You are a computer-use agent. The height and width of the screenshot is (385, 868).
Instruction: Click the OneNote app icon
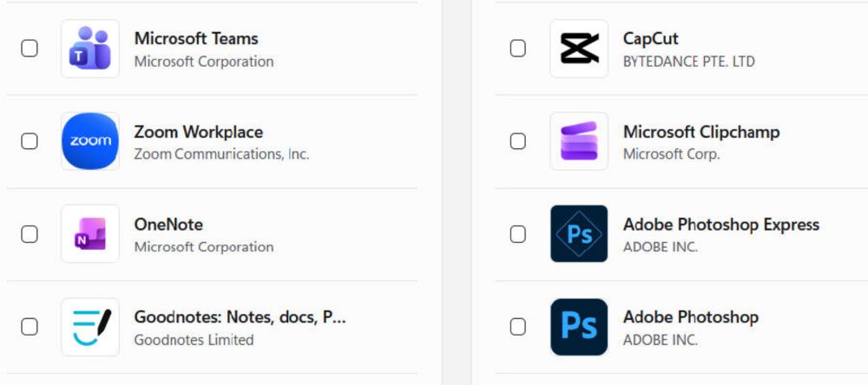90,234
